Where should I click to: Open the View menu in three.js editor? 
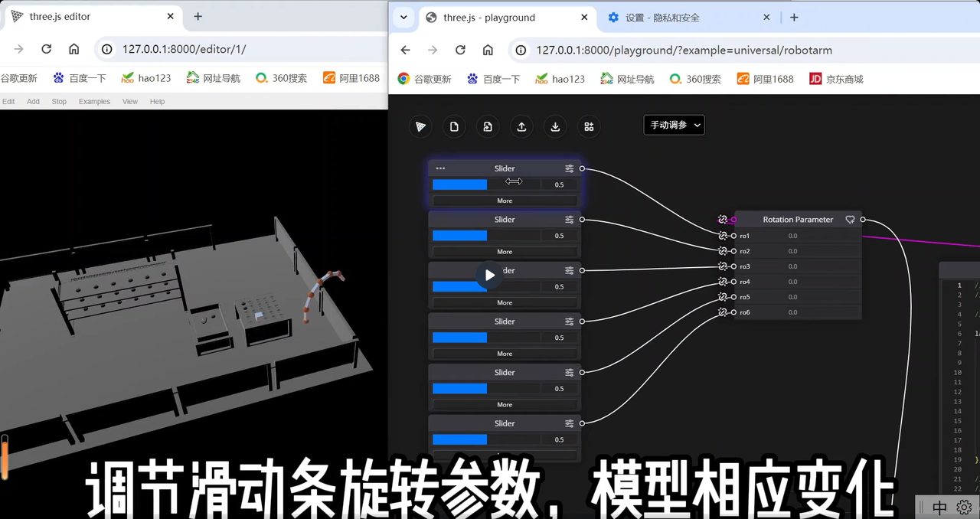coord(130,101)
